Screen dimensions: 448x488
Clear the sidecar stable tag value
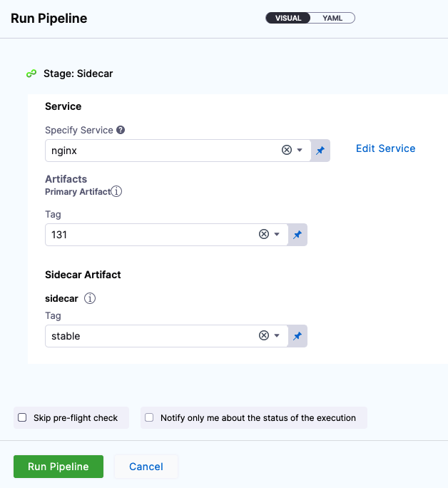click(x=263, y=336)
